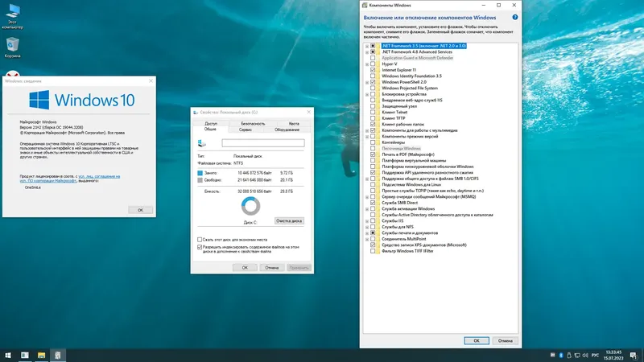Toggle compress this drive checkbox
Image resolution: width=644 pixels, height=362 pixels.
click(200, 239)
